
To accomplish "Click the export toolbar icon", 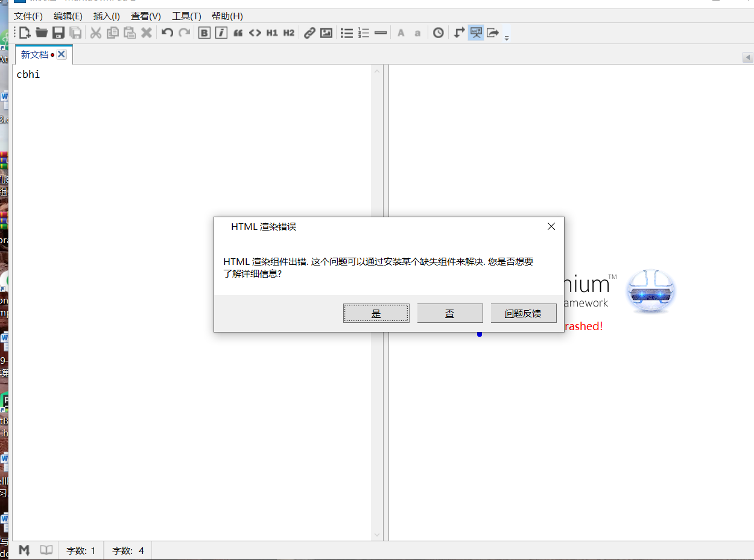I will pos(493,33).
